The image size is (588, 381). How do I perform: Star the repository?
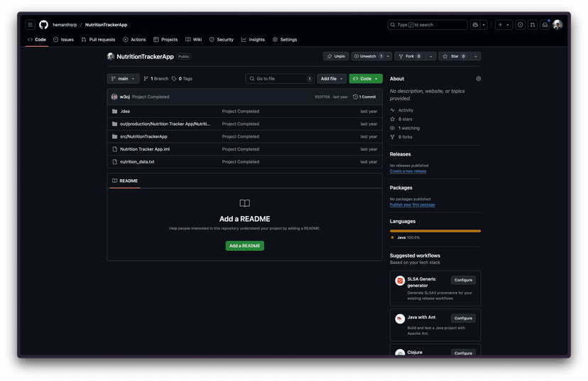(454, 56)
